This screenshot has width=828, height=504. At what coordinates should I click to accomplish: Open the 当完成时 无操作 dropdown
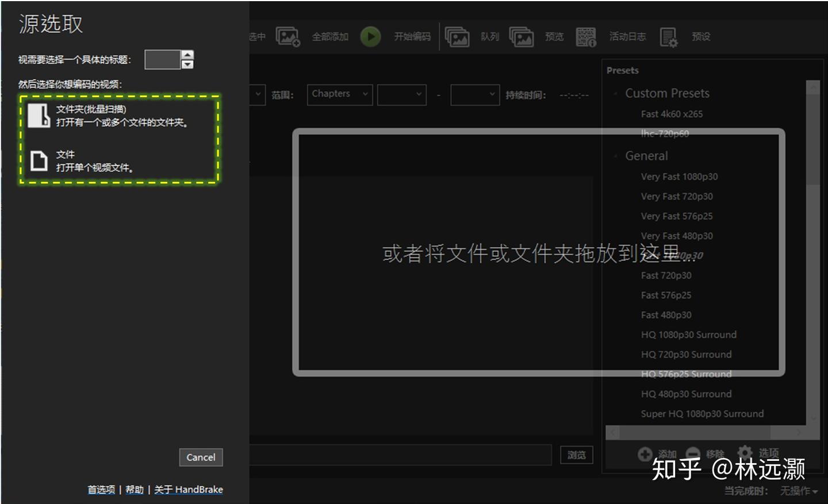[x=799, y=491]
